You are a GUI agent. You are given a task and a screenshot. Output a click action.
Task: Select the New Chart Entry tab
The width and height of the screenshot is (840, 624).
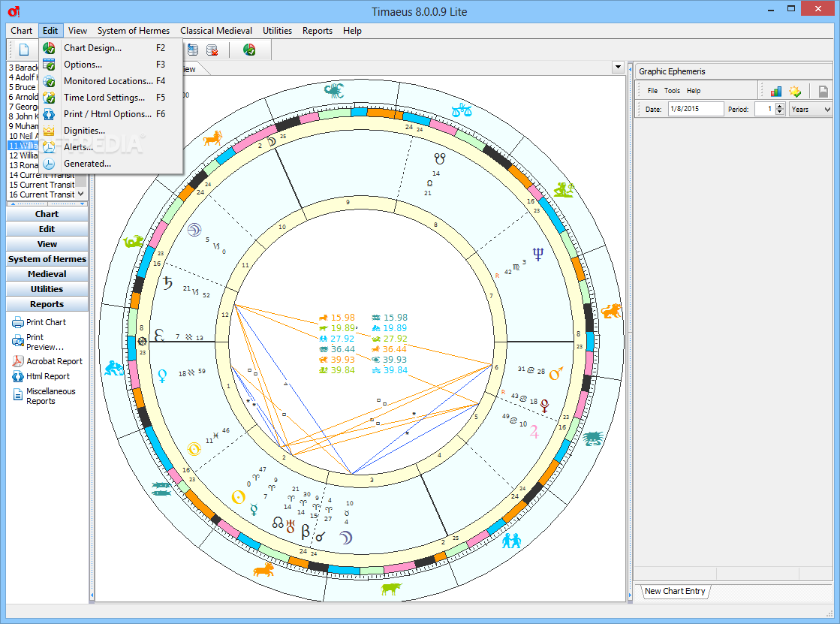[x=675, y=591]
